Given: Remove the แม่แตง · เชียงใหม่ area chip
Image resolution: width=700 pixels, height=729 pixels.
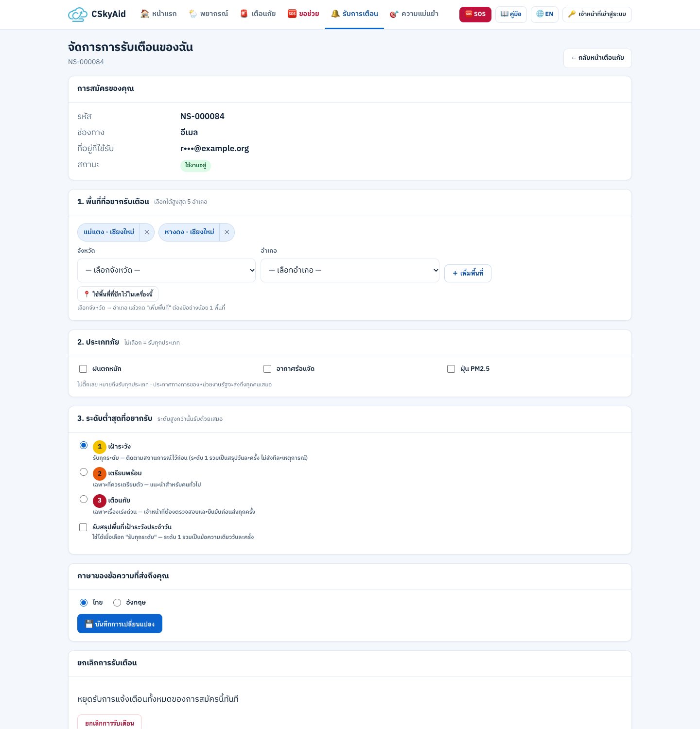Looking at the screenshot, I should [147, 232].
